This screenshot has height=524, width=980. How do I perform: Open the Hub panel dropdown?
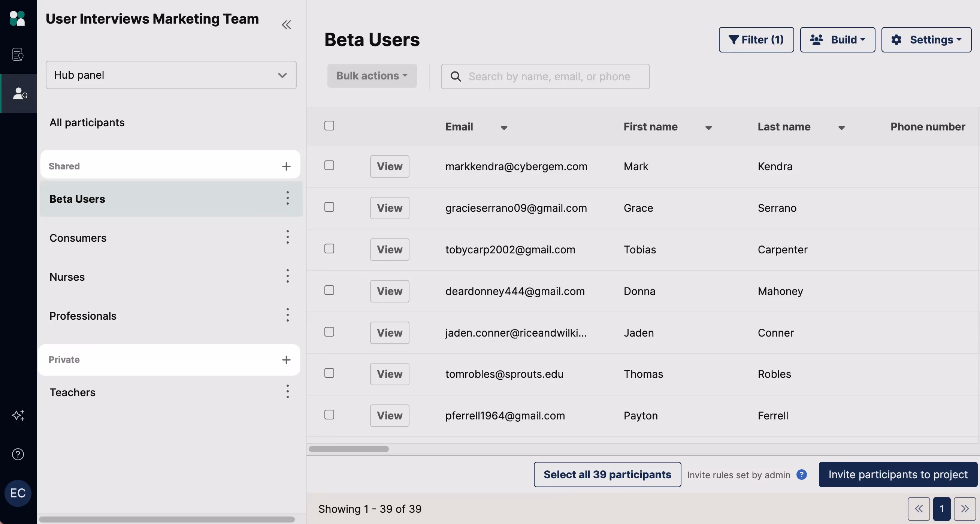(x=171, y=75)
